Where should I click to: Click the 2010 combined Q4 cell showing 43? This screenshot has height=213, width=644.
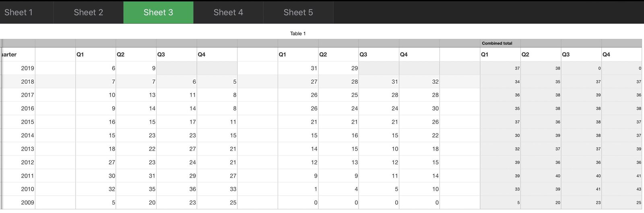pyautogui.click(x=622, y=189)
